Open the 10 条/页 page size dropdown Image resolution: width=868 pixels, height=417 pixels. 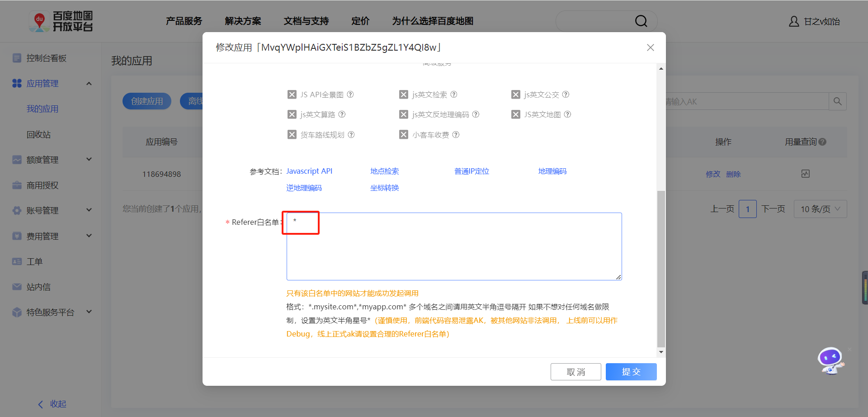pyautogui.click(x=820, y=208)
